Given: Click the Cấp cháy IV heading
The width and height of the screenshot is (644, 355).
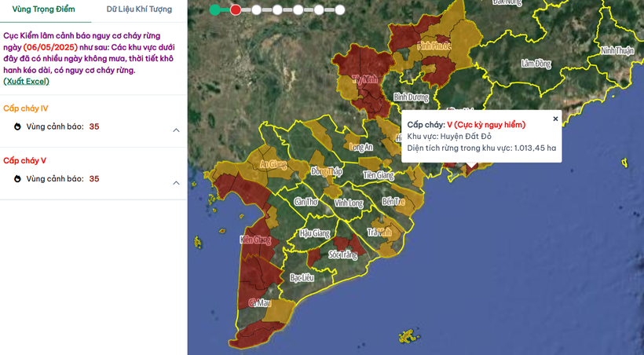Looking at the screenshot, I should pyautogui.click(x=26, y=108).
